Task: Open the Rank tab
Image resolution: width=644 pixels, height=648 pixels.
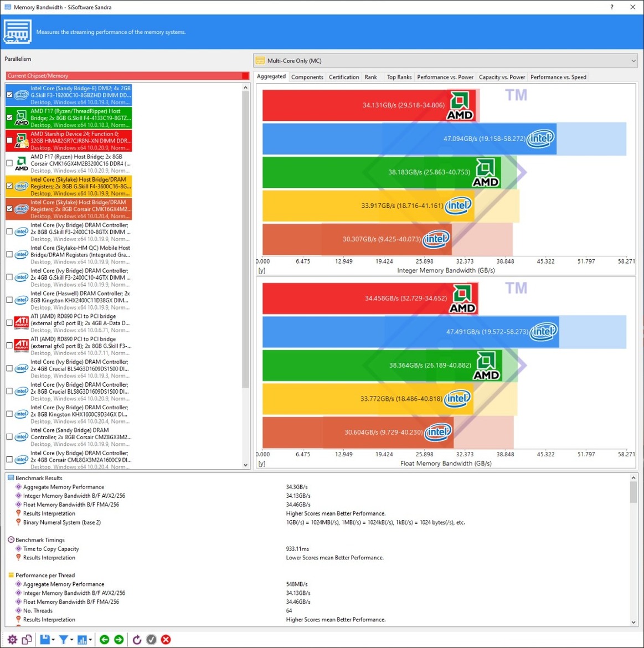Action: (x=370, y=77)
